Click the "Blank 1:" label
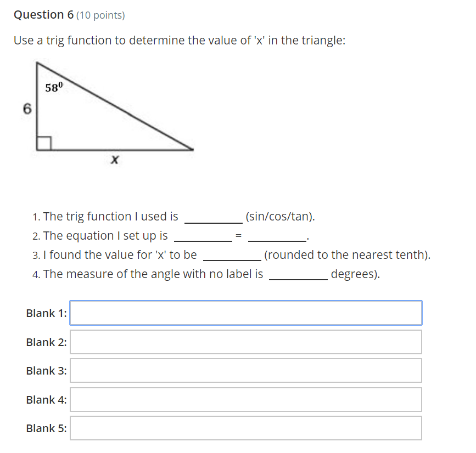The height and width of the screenshot is (453, 476). coord(46,313)
